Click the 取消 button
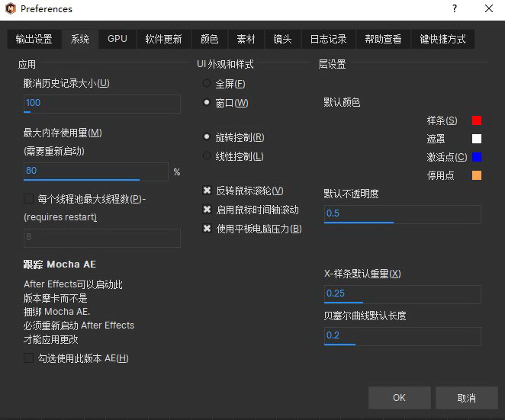 tap(466, 398)
